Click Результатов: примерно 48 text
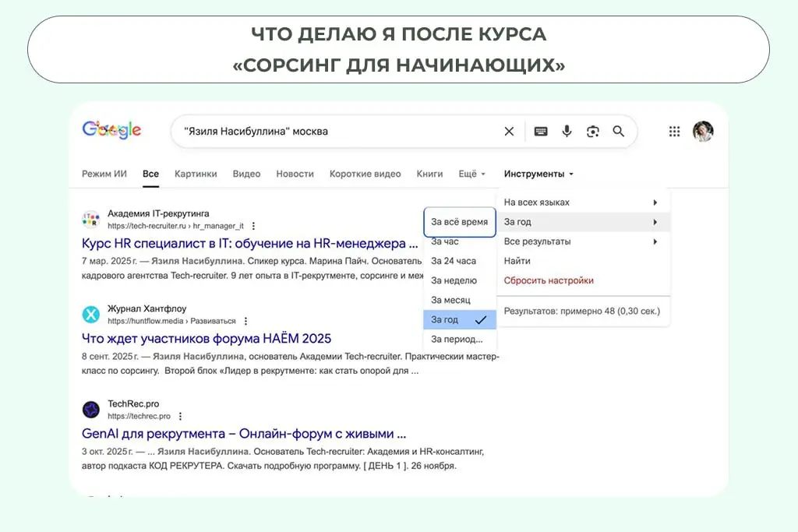This screenshot has height=532, width=798. tap(581, 311)
